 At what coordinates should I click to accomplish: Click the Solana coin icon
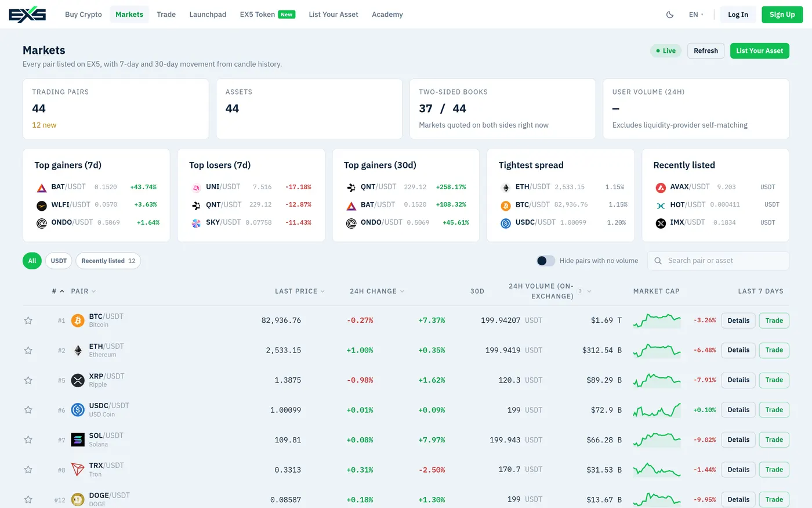(78, 440)
